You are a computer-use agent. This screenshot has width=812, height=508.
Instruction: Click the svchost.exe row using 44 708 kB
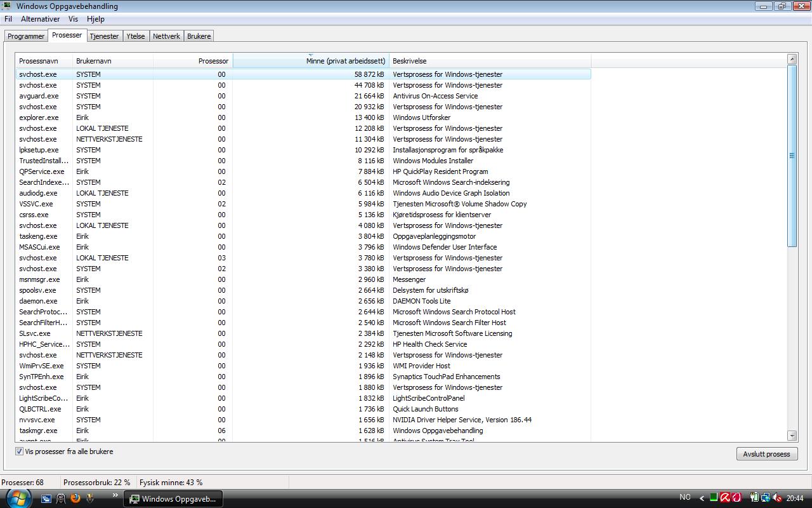303,85
